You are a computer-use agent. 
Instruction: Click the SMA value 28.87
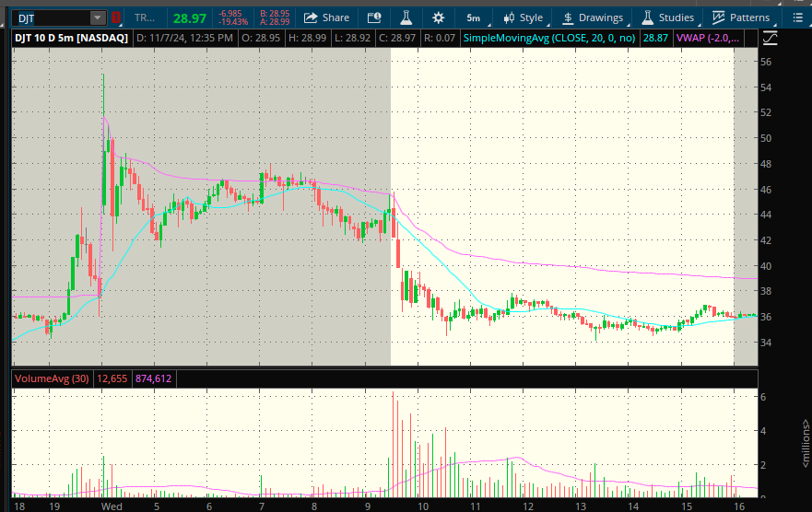[x=655, y=38]
